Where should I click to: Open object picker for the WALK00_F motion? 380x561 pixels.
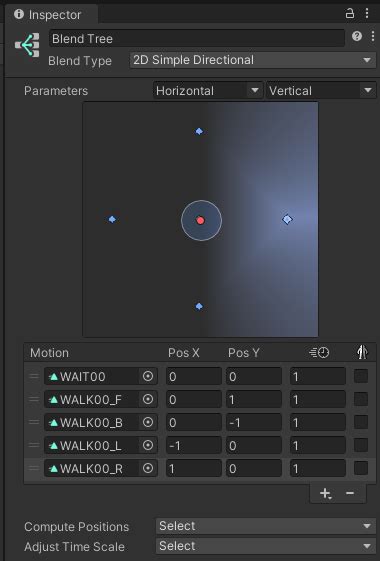tap(148, 399)
